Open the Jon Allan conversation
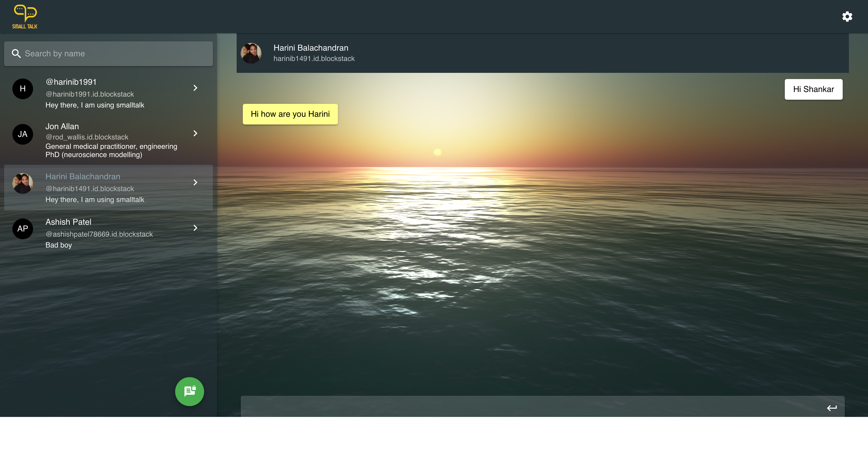 pos(111,140)
